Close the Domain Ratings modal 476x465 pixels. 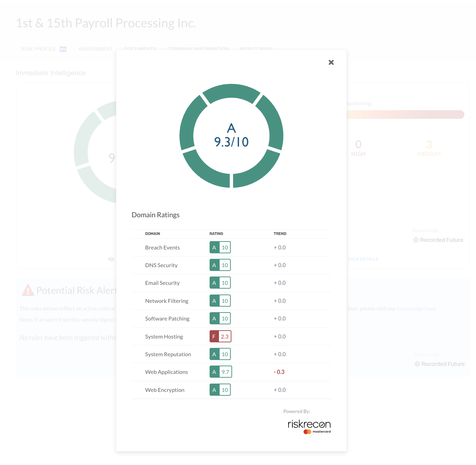[331, 62]
